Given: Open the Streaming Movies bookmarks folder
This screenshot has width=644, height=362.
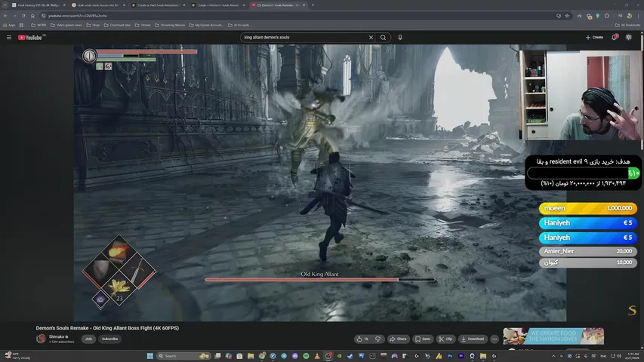Looking at the screenshot, I should [170, 25].
